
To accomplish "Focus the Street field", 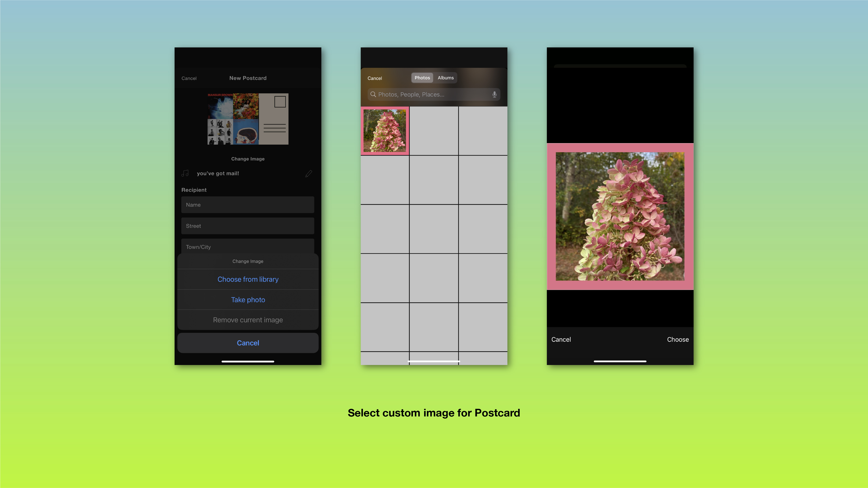I will point(248,226).
